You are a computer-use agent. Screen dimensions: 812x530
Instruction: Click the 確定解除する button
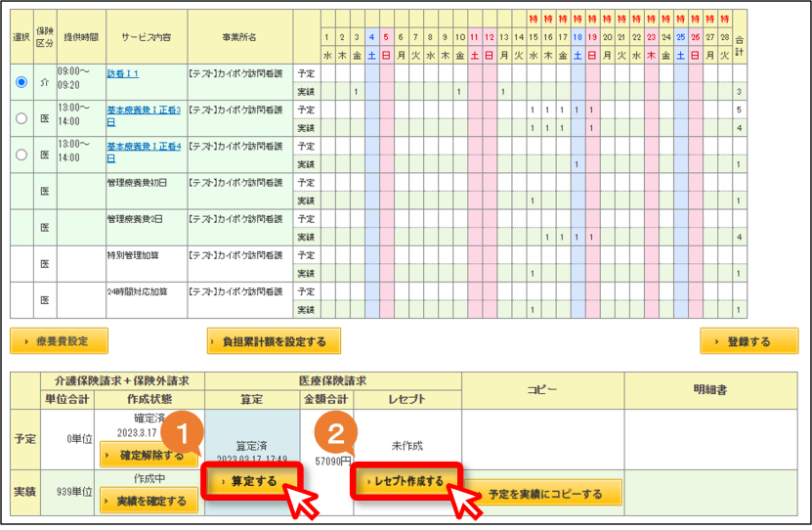150,455
